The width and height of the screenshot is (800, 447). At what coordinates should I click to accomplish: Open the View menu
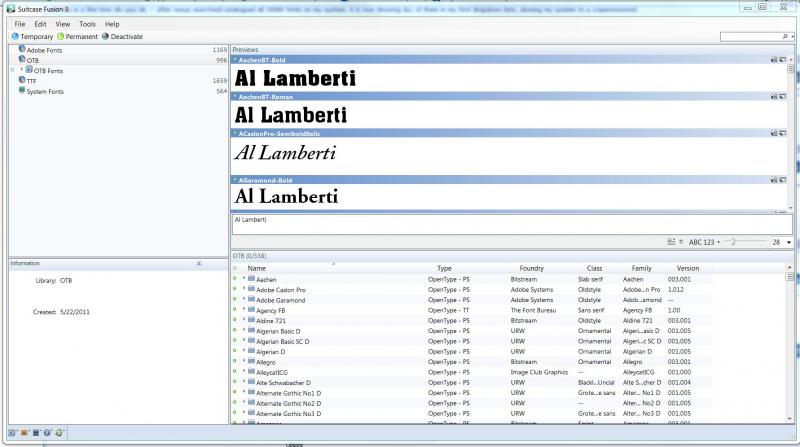tap(63, 24)
